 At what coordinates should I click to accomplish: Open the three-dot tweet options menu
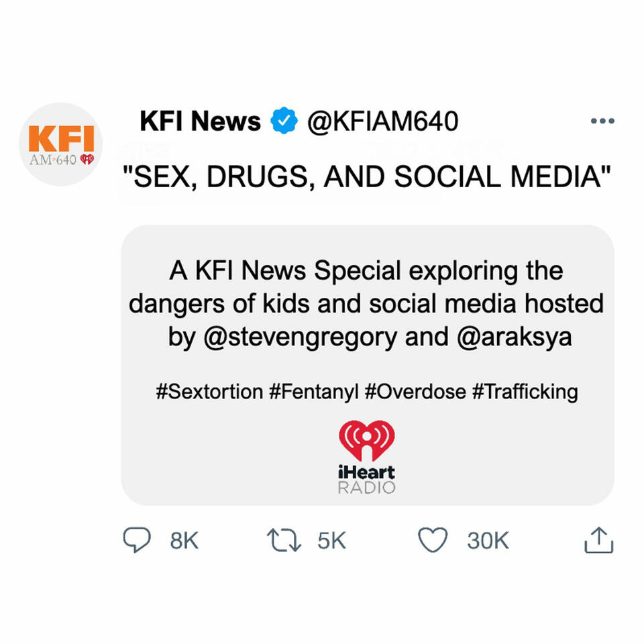coord(603,119)
